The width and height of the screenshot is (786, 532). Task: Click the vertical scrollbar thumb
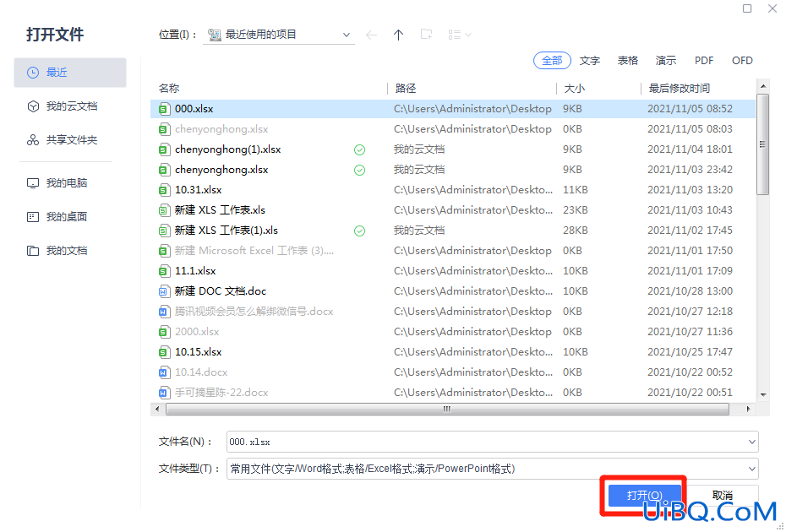762,144
